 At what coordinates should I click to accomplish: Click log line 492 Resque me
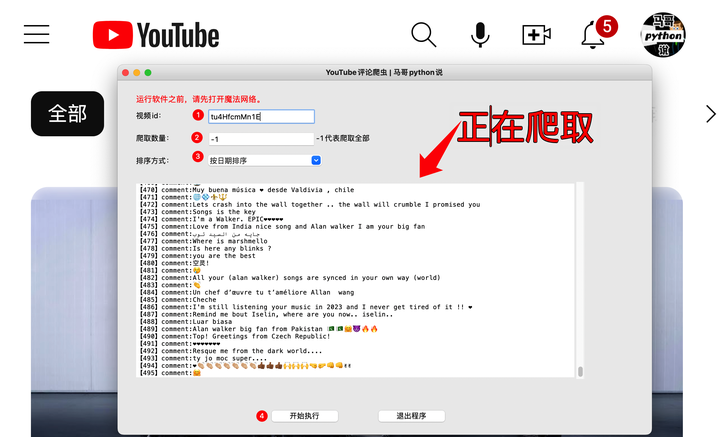click(231, 351)
